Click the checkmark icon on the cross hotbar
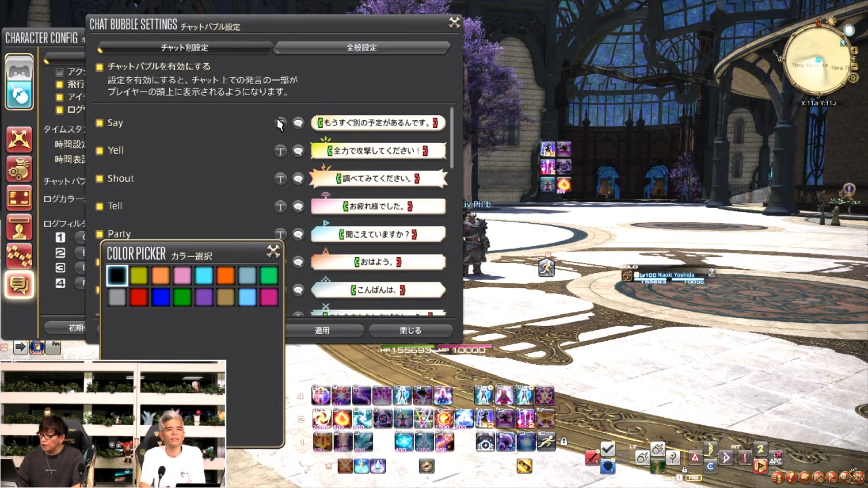The height and width of the screenshot is (488, 868). (x=608, y=450)
